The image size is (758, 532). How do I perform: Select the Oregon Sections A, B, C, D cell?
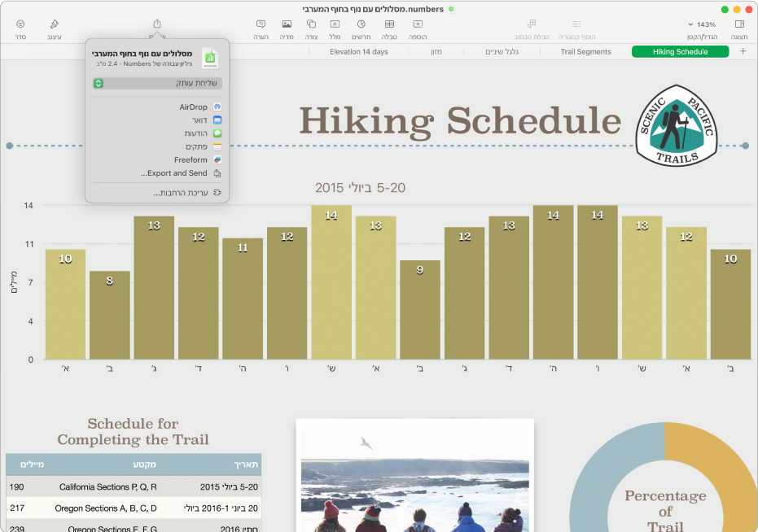click(x=106, y=508)
